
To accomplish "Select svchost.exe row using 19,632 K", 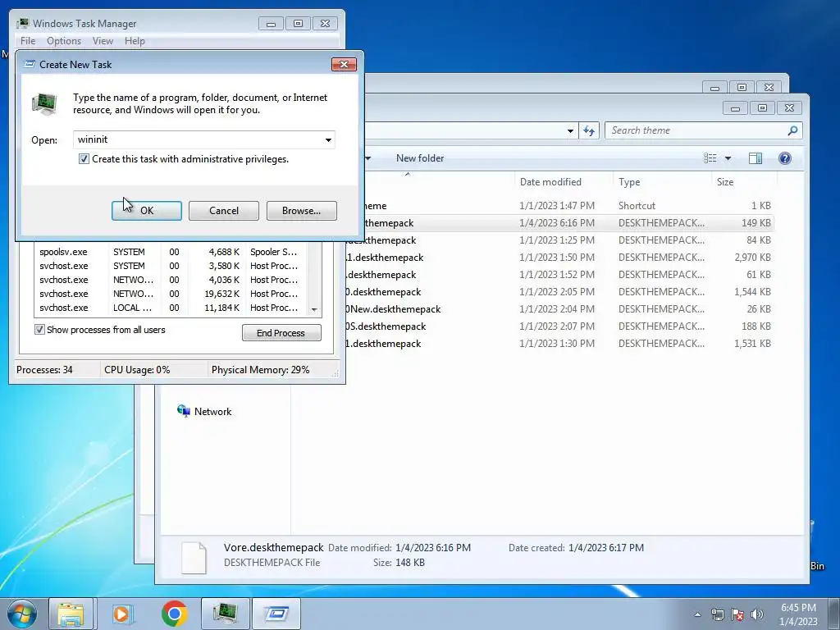I will point(171,294).
